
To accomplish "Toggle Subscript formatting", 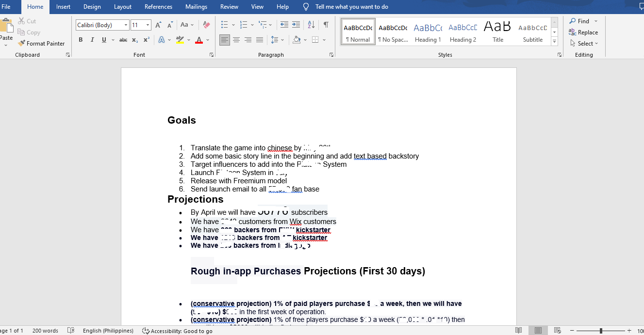I will tap(135, 40).
